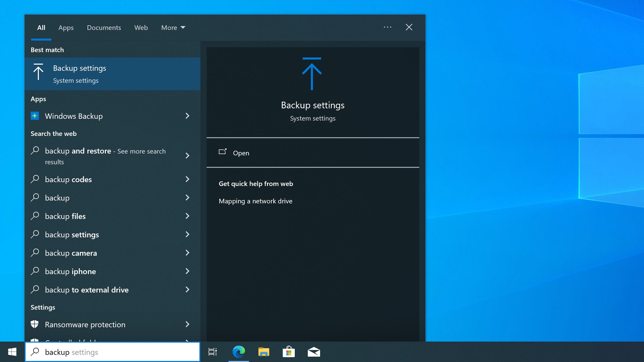Expand the Windows Backup result chevron
The image size is (644, 362).
coord(187,116)
